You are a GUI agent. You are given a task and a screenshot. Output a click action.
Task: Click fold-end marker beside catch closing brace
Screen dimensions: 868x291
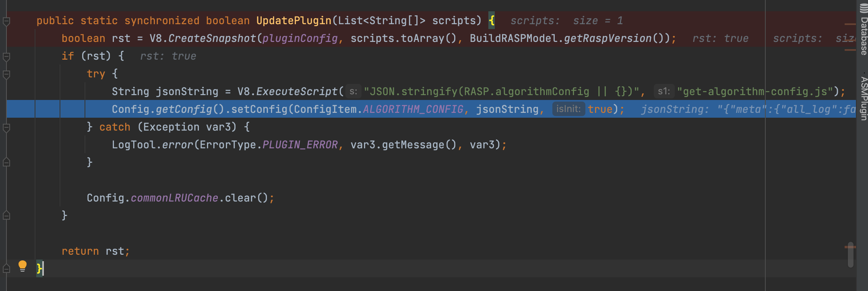click(x=6, y=162)
